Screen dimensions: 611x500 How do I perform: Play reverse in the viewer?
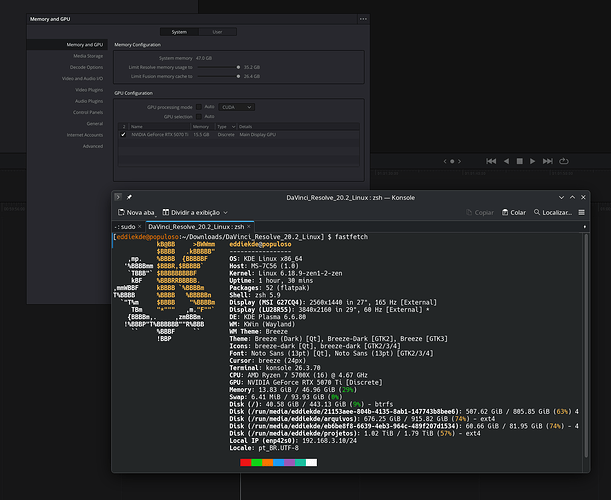click(x=506, y=161)
